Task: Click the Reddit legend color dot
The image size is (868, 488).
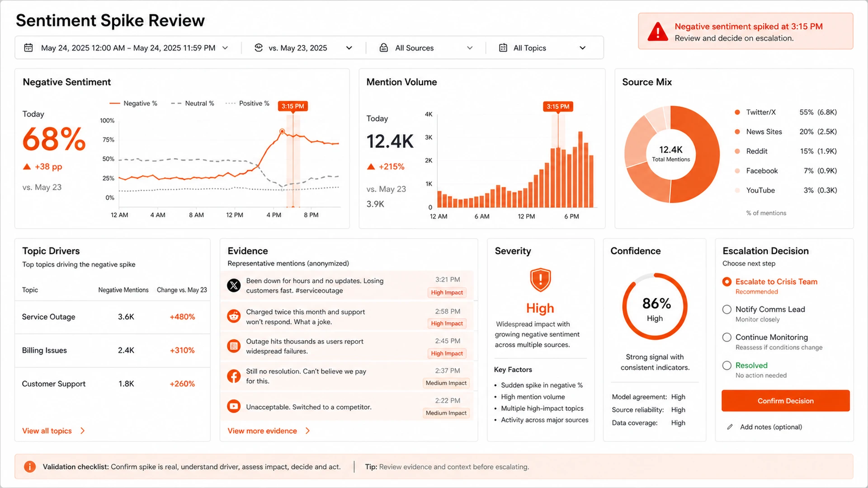Action: coord(737,151)
